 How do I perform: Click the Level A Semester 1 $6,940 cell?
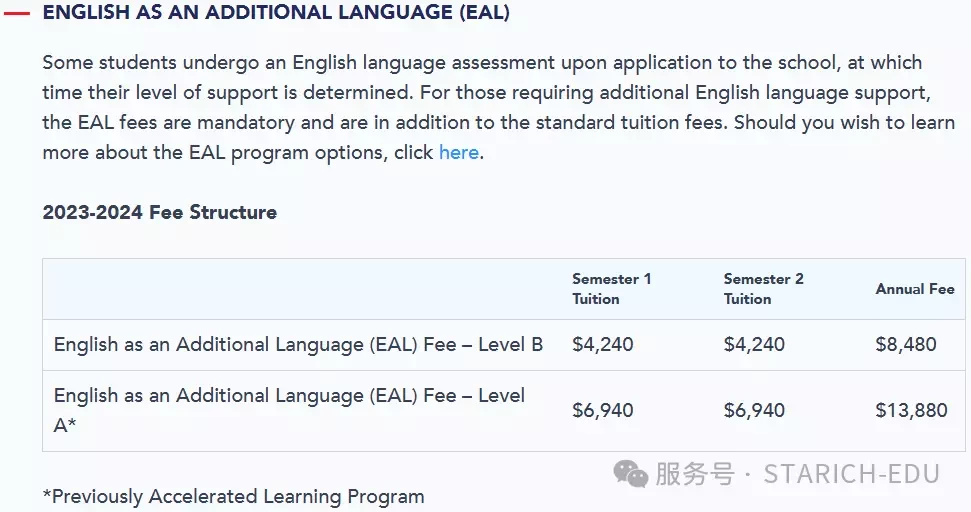(x=603, y=410)
